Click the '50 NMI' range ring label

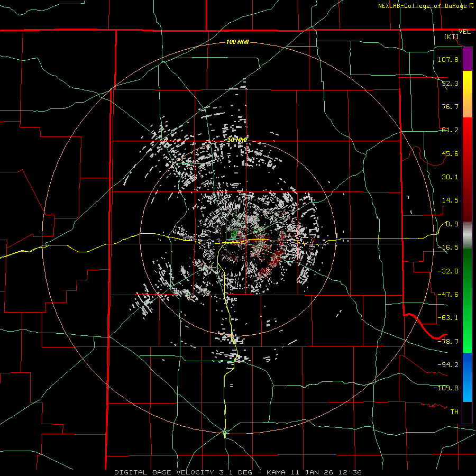tap(237, 140)
